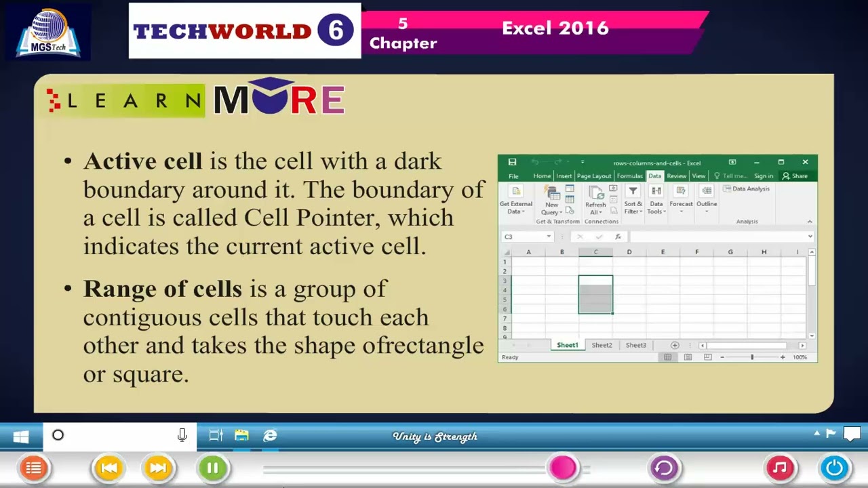The image size is (868, 488).
Task: Expand the formula bar arrow
Action: pyautogui.click(x=810, y=237)
